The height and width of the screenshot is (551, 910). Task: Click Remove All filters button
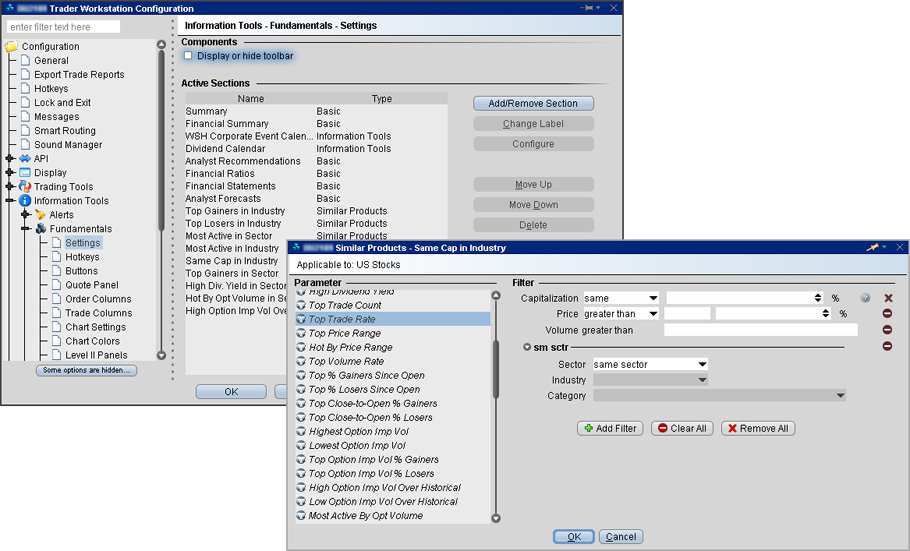tap(758, 428)
